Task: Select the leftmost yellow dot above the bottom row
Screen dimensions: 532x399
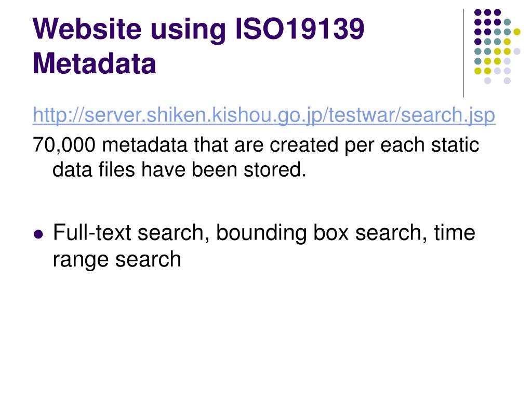Action: tap(478, 71)
